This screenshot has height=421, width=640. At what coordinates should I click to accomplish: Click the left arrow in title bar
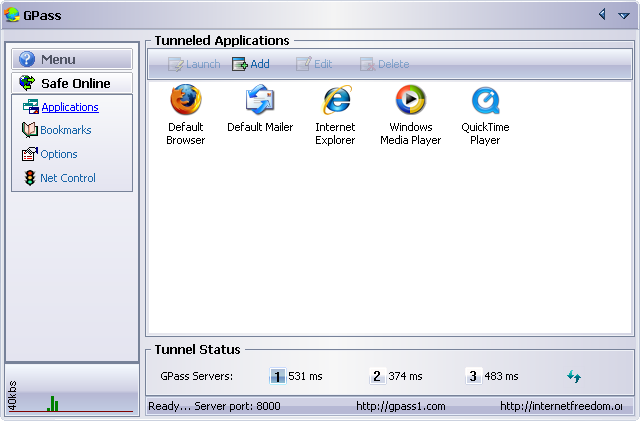[602, 15]
